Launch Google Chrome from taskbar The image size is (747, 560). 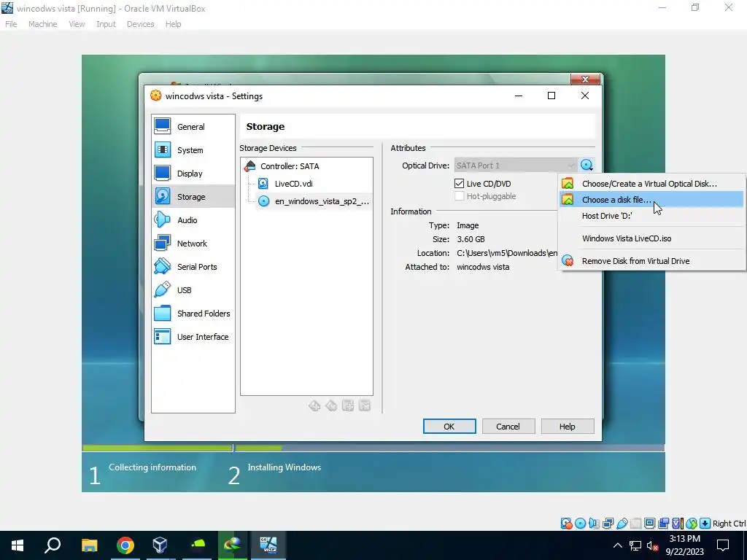pos(125,545)
